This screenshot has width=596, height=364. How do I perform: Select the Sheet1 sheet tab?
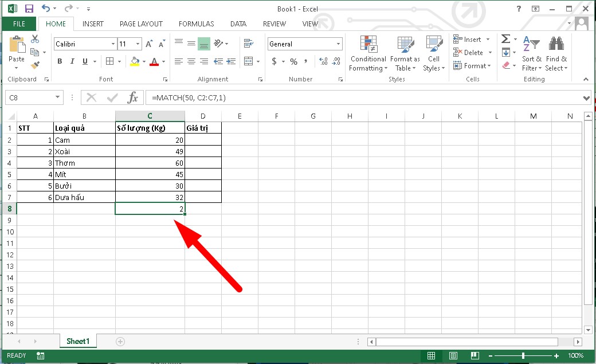[x=78, y=341]
